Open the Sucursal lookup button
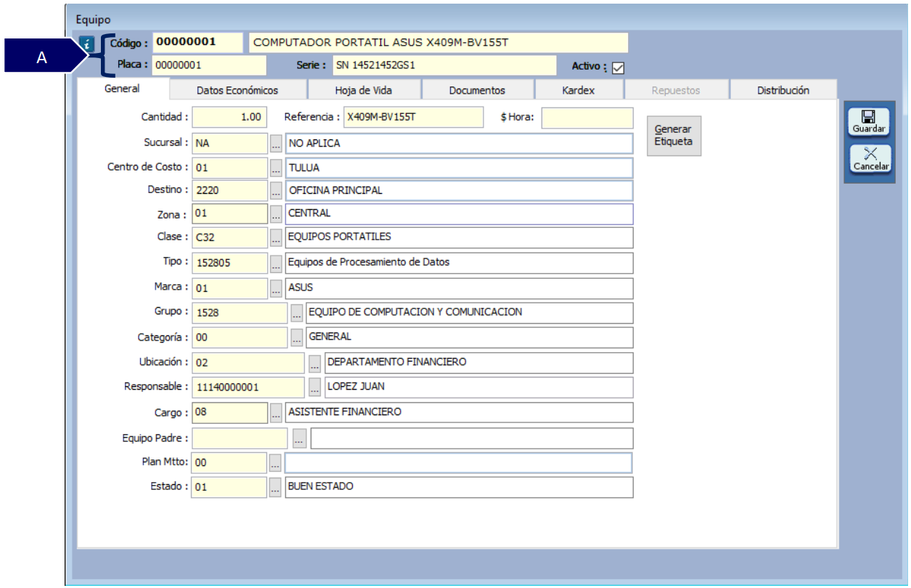Viewport: 911px width, 588px height. 276,144
